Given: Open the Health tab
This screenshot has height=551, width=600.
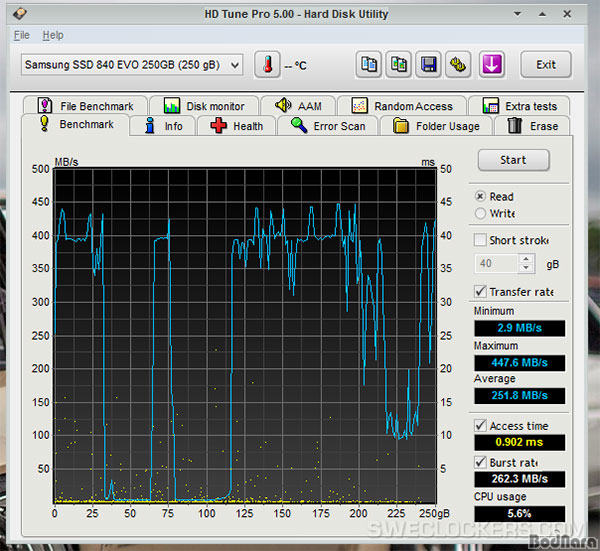Looking at the screenshot, I should coord(236,126).
